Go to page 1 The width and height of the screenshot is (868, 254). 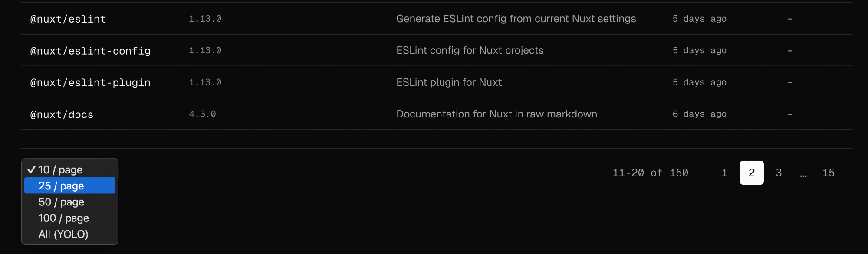724,173
